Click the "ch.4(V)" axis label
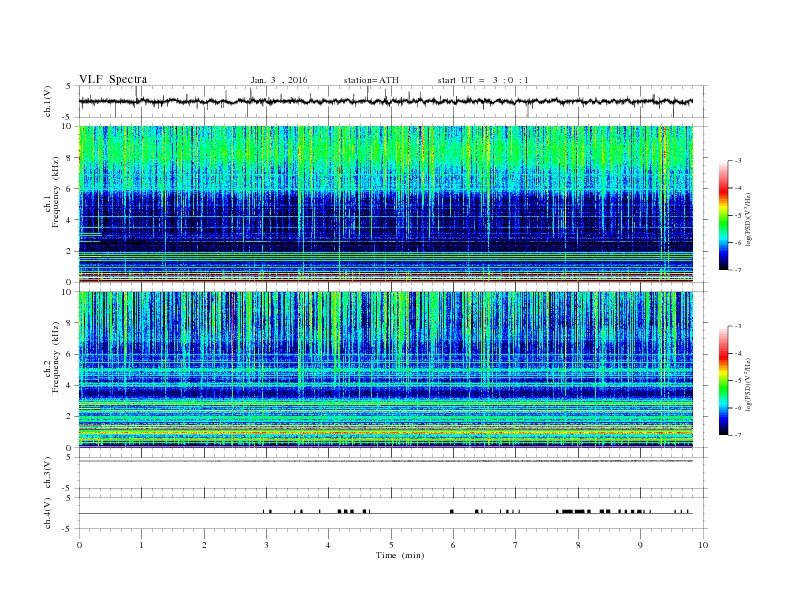This screenshot has width=792, height=612. point(48,513)
